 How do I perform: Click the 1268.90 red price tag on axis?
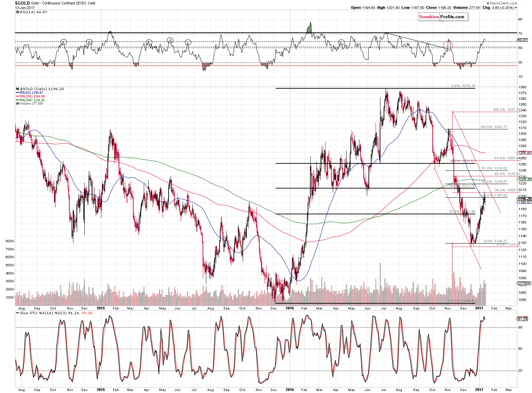[x=524, y=153]
